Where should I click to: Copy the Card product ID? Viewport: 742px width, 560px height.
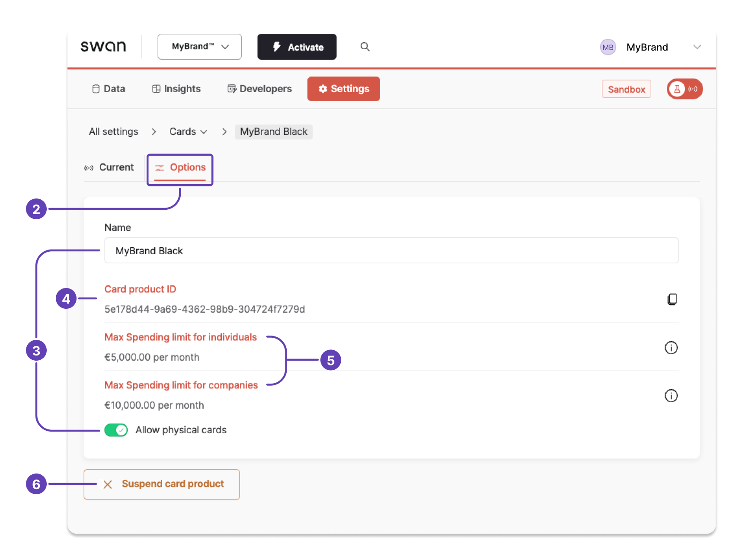(x=672, y=299)
